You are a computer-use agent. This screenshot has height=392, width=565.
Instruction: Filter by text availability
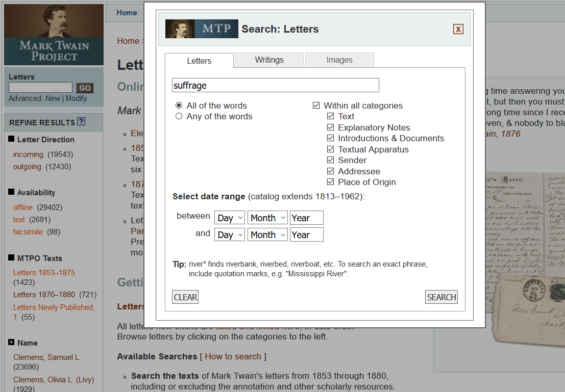19,220
